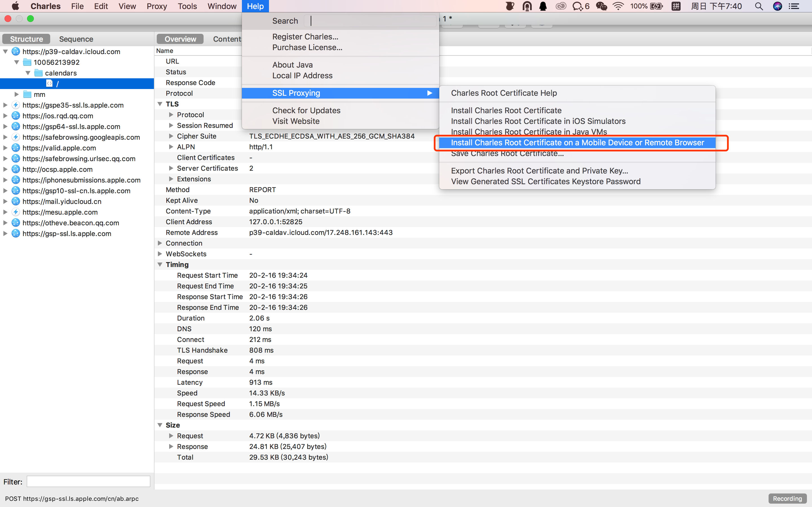Switch to the Structure view
The width and height of the screenshot is (812, 507).
coord(27,39)
